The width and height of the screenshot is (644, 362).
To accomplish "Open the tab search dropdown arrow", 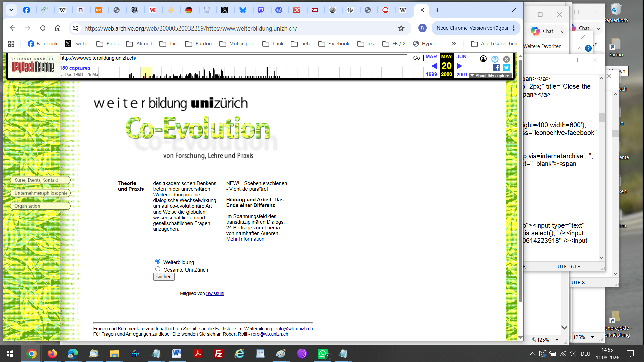I will (11, 10).
